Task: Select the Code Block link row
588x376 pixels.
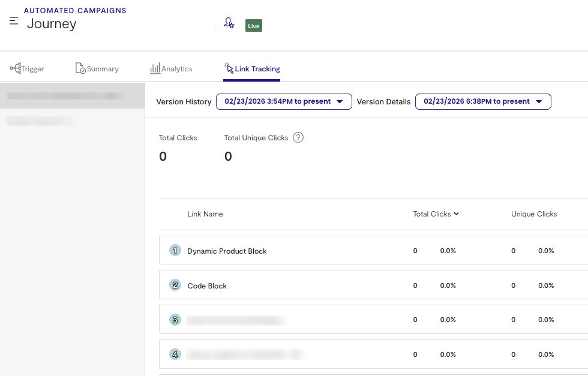Action: [207, 286]
